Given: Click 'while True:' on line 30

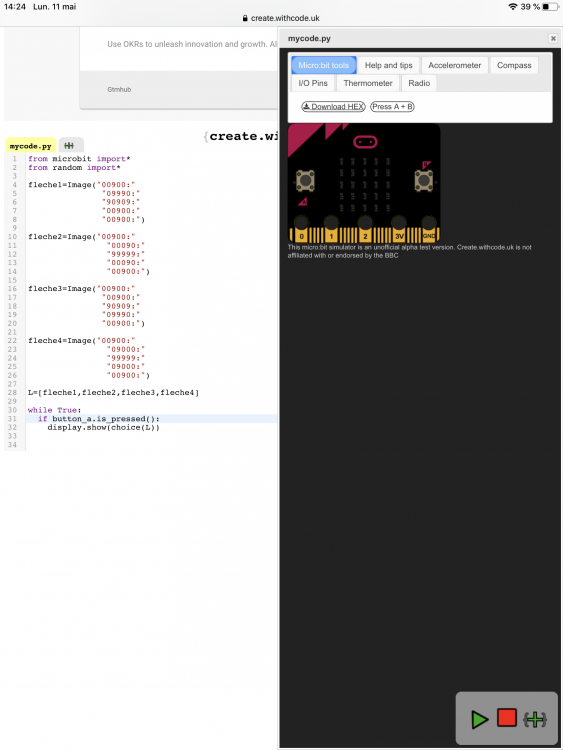Looking at the screenshot, I should 55,410.
